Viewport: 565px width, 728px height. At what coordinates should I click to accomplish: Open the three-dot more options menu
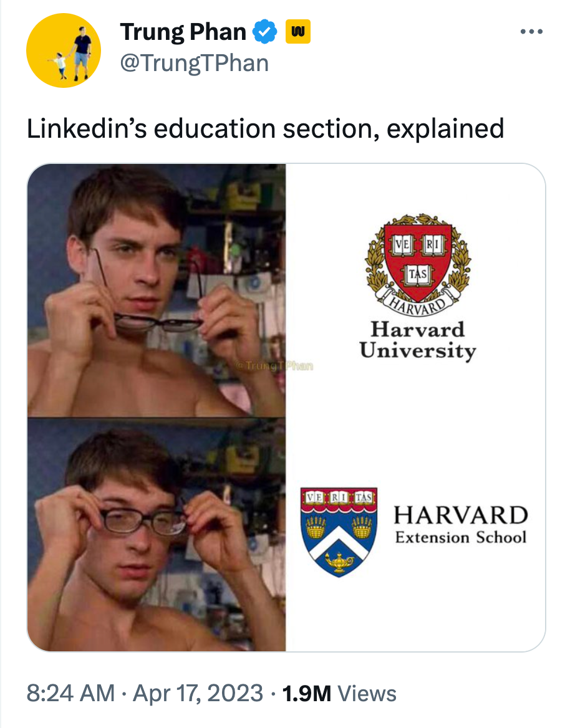[x=531, y=32]
